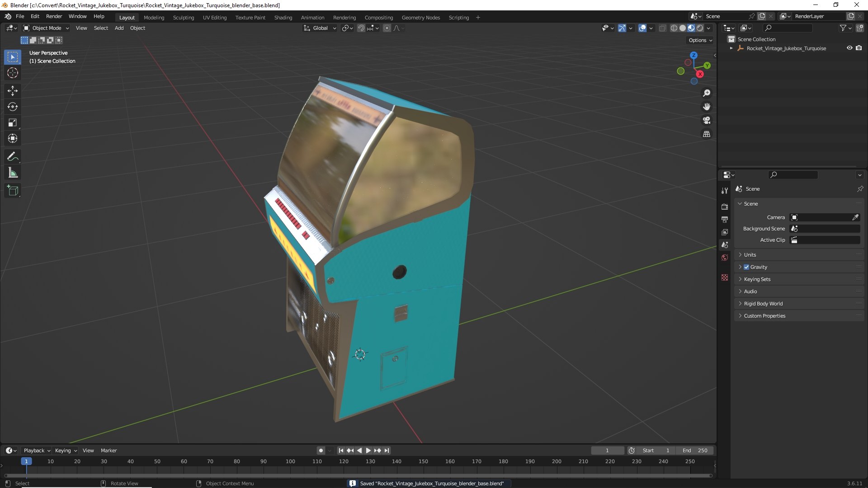Open World properties tab icon
The width and height of the screenshot is (868, 488).
pyautogui.click(x=725, y=258)
